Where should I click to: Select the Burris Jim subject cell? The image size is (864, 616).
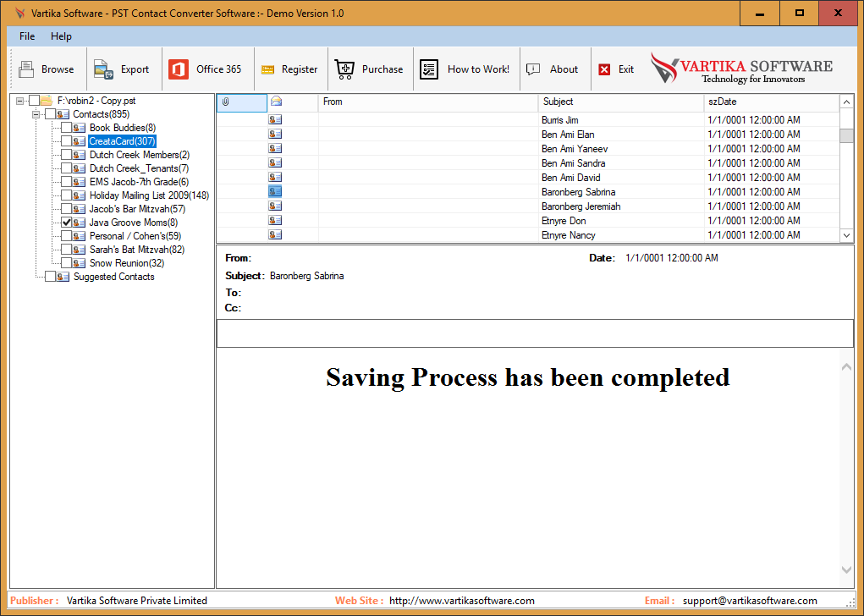click(x=621, y=120)
